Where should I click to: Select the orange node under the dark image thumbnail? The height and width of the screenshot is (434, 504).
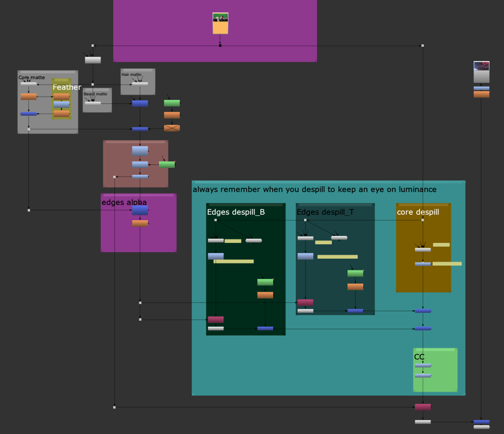(481, 94)
